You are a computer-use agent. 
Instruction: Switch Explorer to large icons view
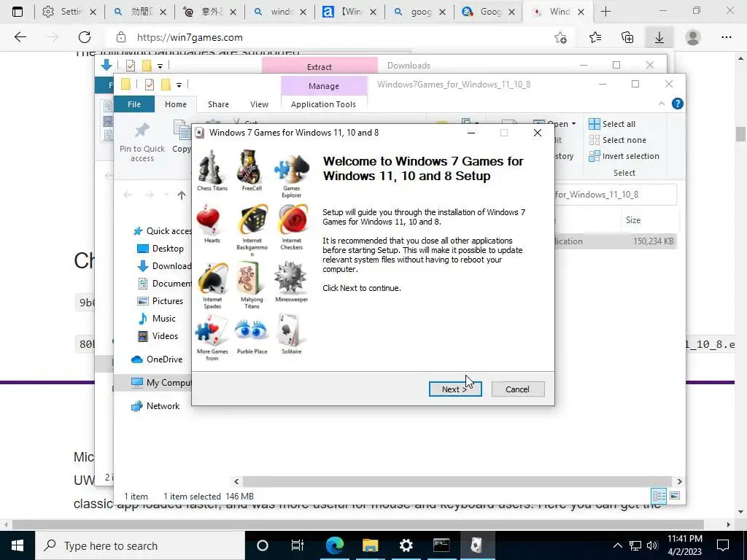point(675,496)
